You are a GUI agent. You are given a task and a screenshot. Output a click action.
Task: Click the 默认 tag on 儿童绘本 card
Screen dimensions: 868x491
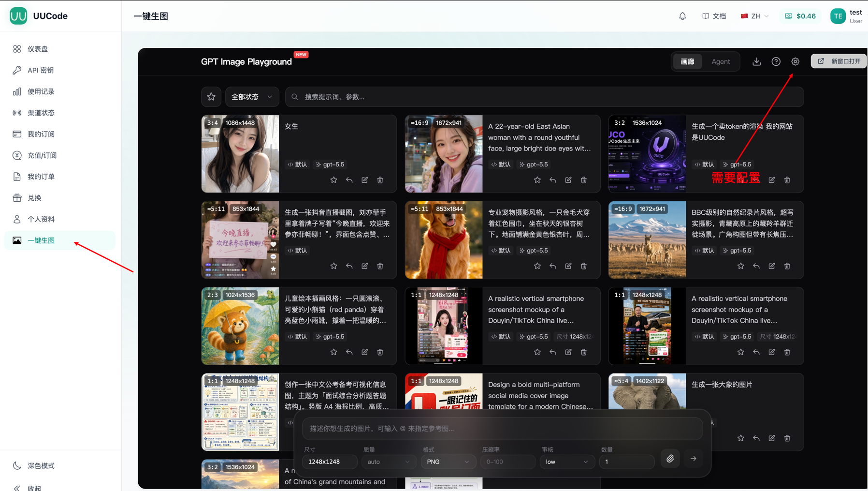click(297, 337)
